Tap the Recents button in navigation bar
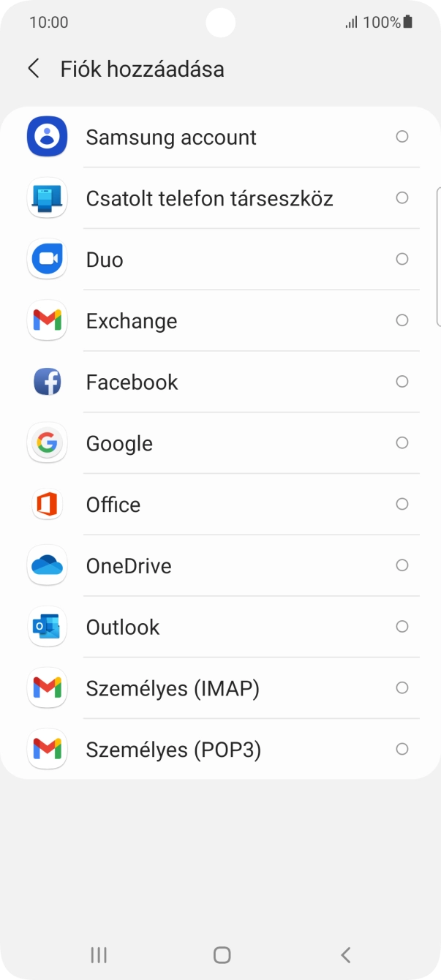441x980 pixels. tap(98, 954)
